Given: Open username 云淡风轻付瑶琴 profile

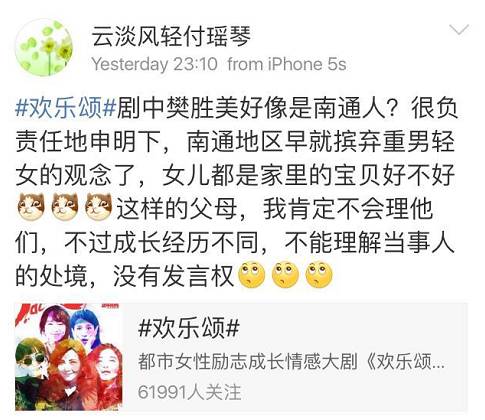Looking at the screenshot, I should [171, 36].
